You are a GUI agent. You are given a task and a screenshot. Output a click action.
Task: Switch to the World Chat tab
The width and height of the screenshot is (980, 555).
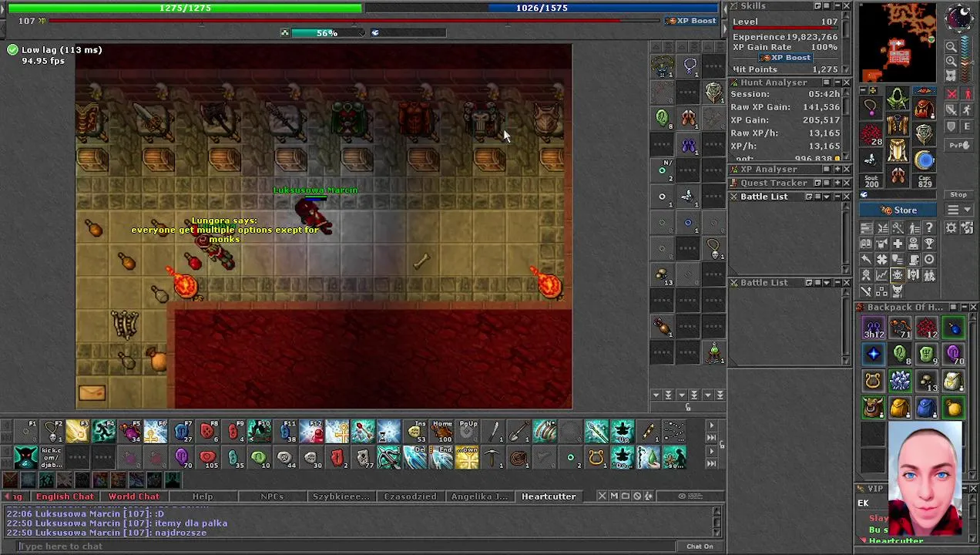point(133,496)
